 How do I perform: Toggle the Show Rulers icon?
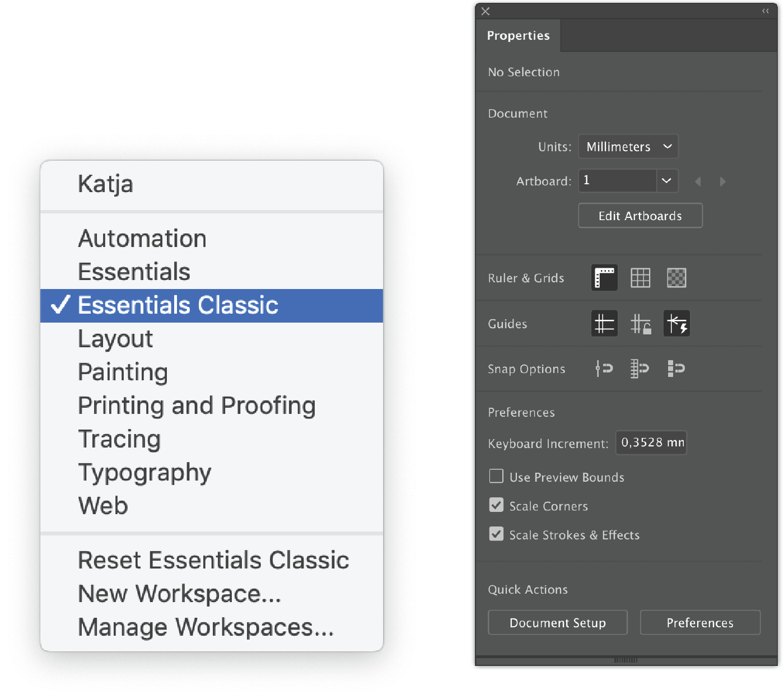[604, 278]
